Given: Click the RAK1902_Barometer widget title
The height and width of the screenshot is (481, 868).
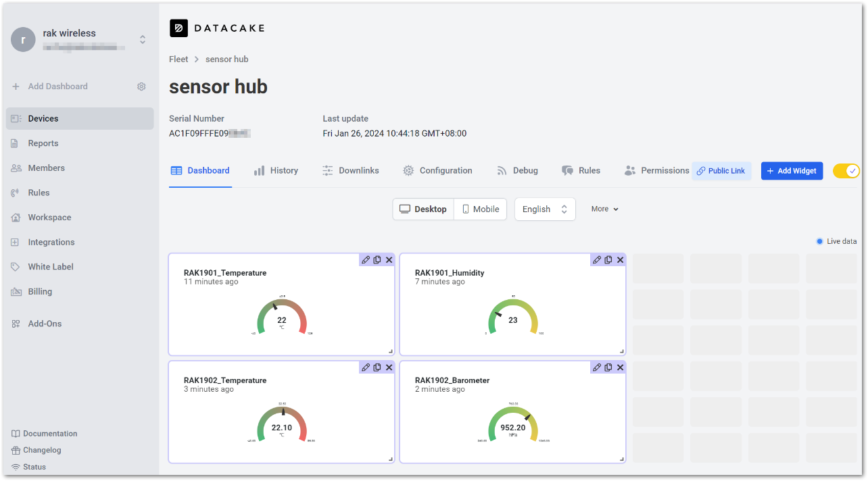Looking at the screenshot, I should pyautogui.click(x=452, y=380).
